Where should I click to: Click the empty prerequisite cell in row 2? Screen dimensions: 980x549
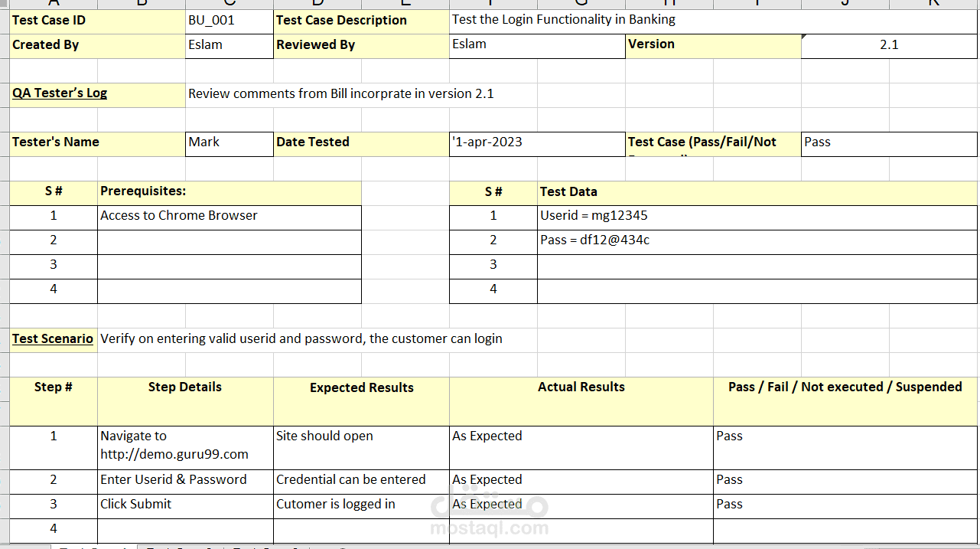tap(230, 242)
